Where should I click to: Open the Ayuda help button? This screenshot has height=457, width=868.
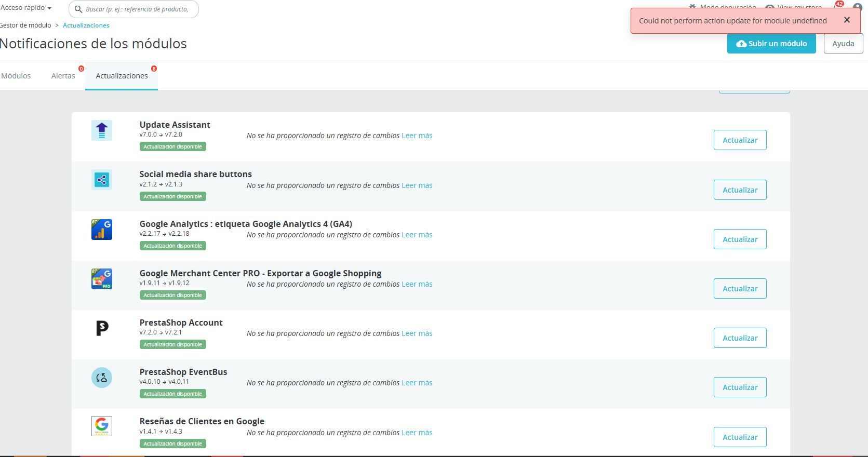pyautogui.click(x=843, y=44)
